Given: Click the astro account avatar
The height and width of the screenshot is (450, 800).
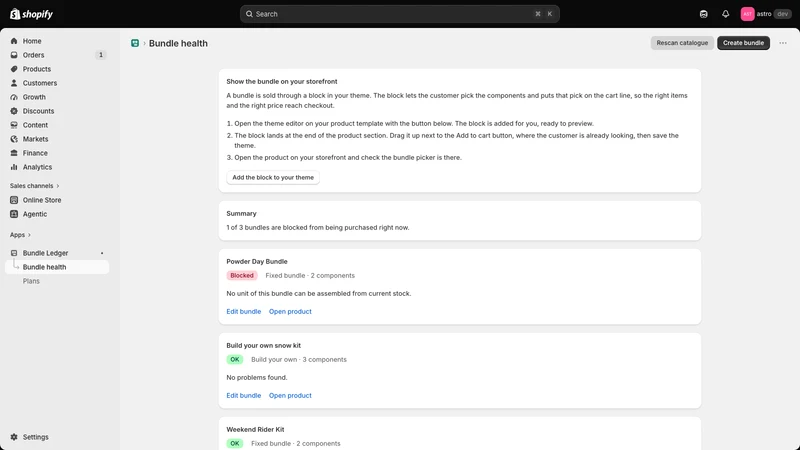Looking at the screenshot, I should pos(747,14).
